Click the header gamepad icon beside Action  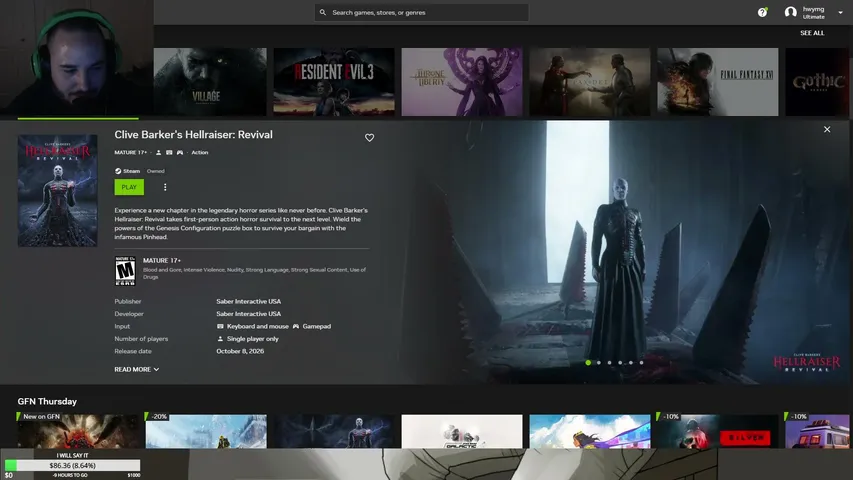(180, 152)
